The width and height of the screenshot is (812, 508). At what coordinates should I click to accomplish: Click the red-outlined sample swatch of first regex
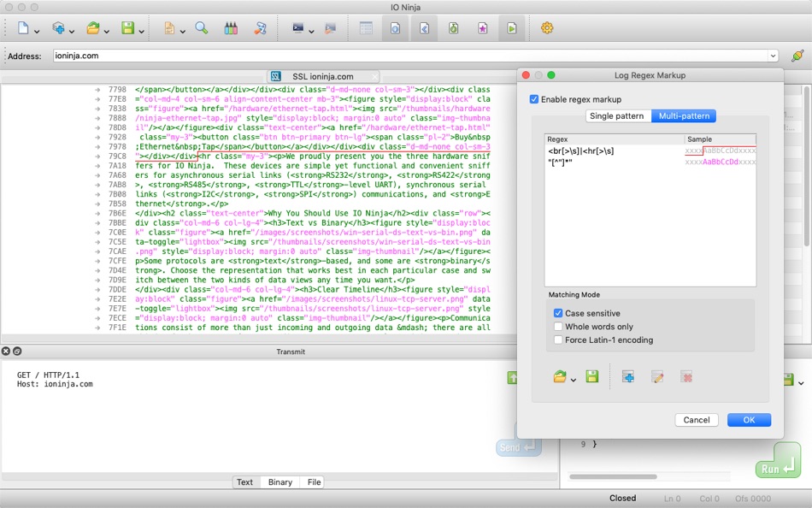(721, 151)
